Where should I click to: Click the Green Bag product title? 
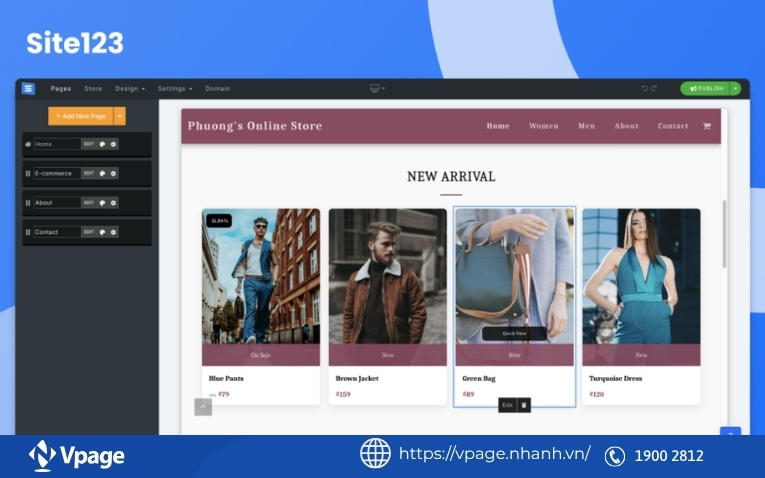click(x=479, y=378)
